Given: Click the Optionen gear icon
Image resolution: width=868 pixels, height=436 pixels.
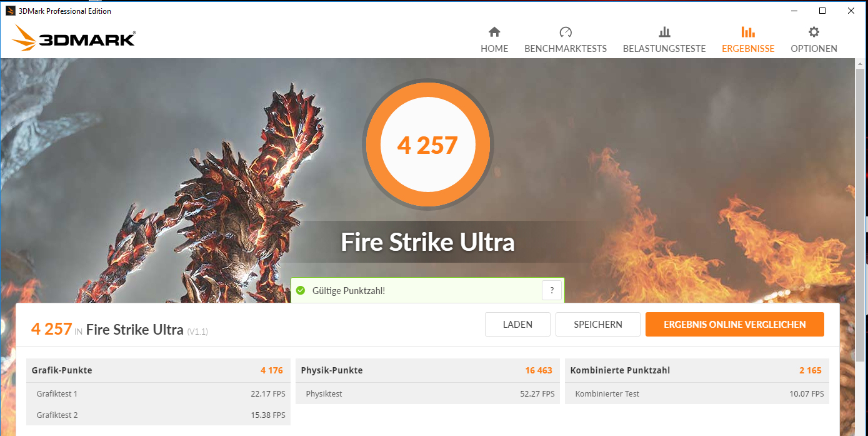Looking at the screenshot, I should coord(814,32).
